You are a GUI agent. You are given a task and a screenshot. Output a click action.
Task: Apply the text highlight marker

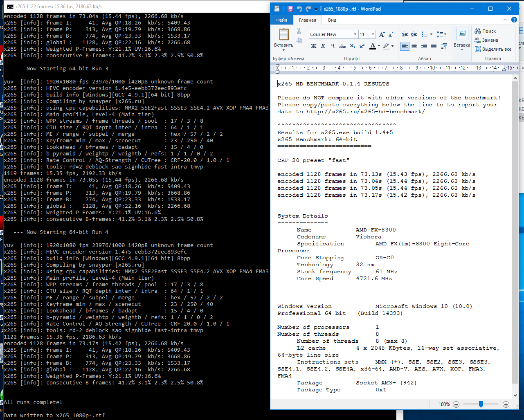click(x=386, y=46)
